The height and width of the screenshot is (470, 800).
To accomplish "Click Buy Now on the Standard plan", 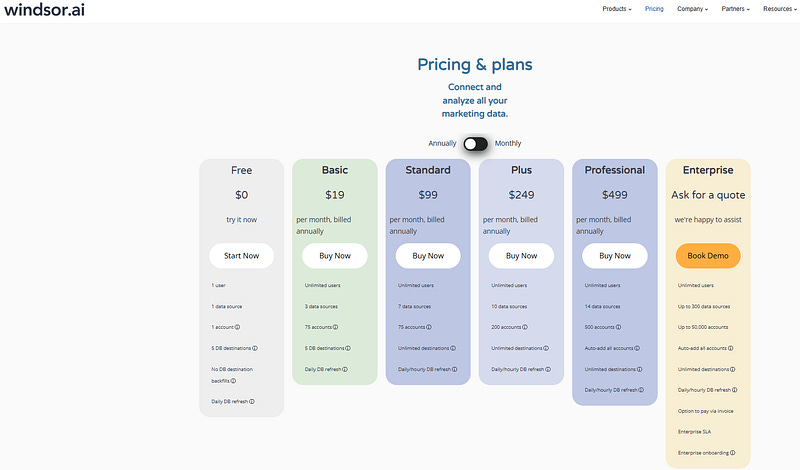I will tap(428, 256).
